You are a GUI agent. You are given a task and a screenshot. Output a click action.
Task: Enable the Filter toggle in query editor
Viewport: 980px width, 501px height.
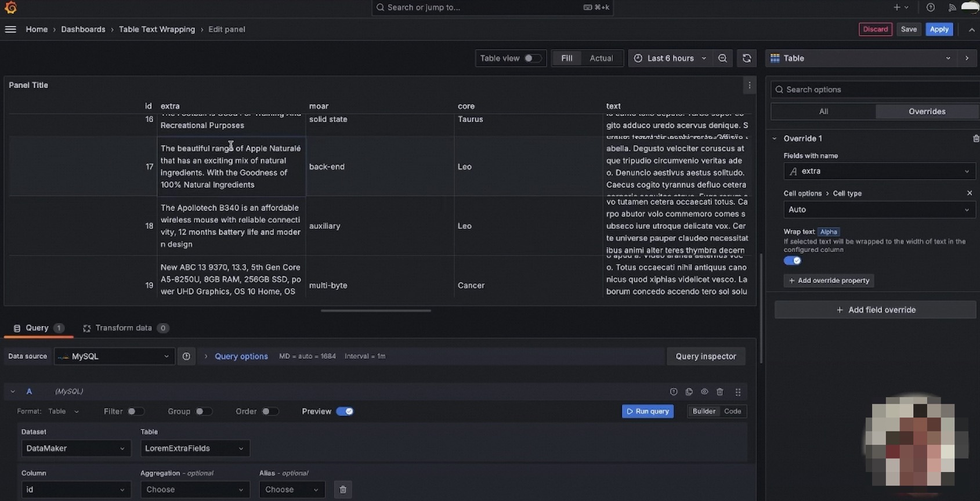coord(135,412)
